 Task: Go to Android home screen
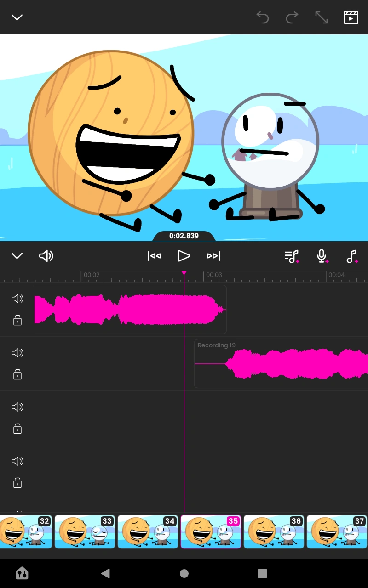click(x=184, y=573)
